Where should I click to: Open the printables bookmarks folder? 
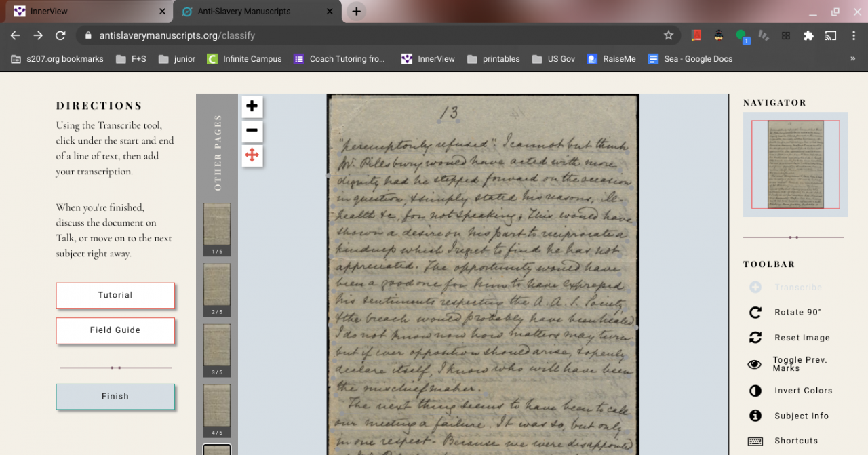[494, 59]
